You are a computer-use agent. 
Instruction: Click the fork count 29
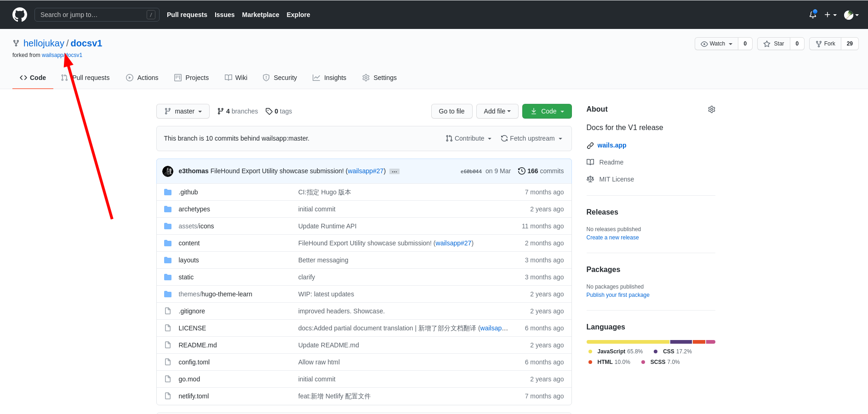[850, 44]
